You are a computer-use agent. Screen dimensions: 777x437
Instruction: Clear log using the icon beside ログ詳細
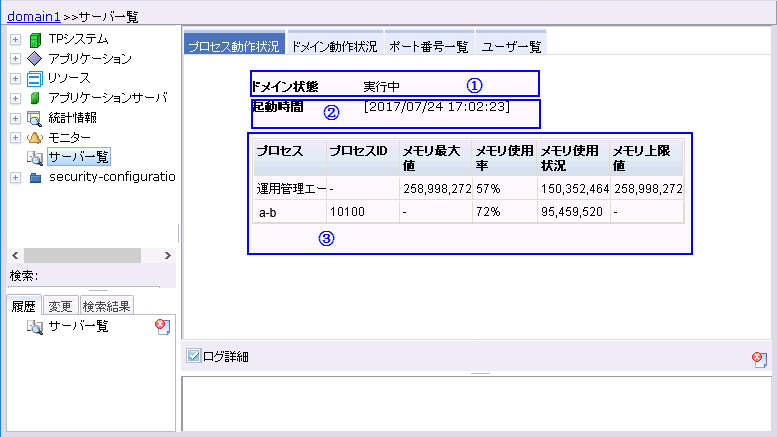point(760,359)
